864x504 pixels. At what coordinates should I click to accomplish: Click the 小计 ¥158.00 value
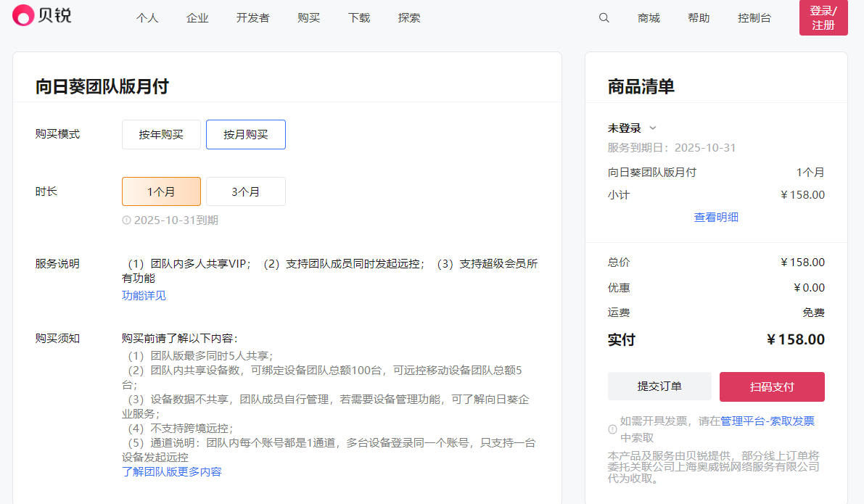[x=803, y=195]
